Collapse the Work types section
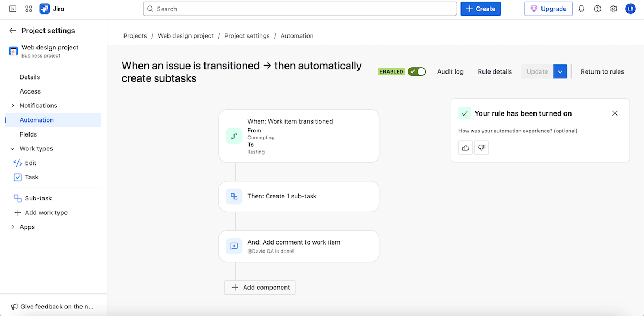 pos(13,149)
